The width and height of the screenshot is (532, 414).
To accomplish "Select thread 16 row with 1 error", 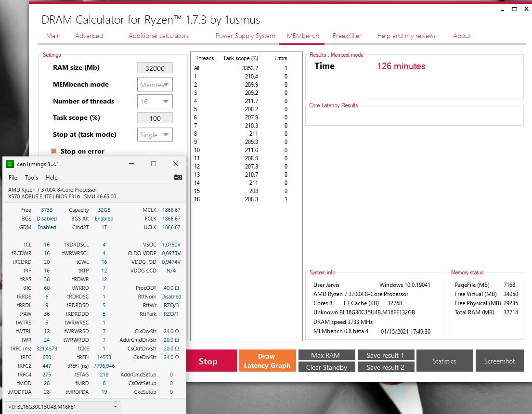I will [241, 199].
